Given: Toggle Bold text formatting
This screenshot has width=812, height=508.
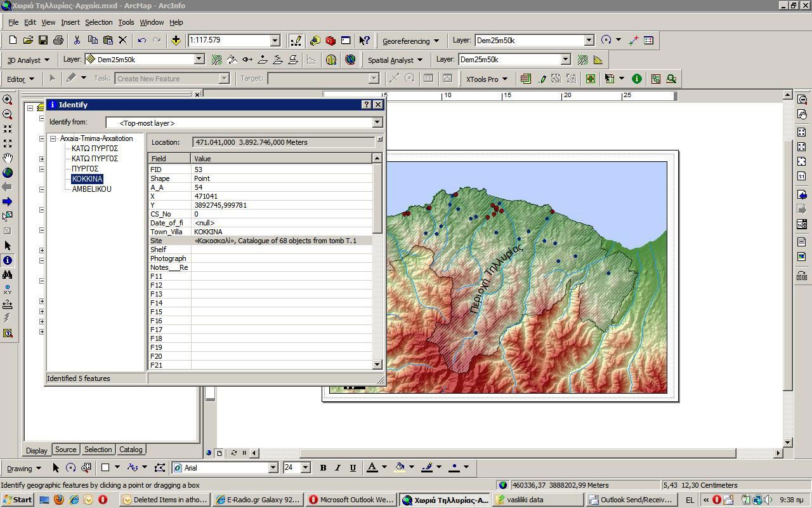Looking at the screenshot, I should click(323, 468).
